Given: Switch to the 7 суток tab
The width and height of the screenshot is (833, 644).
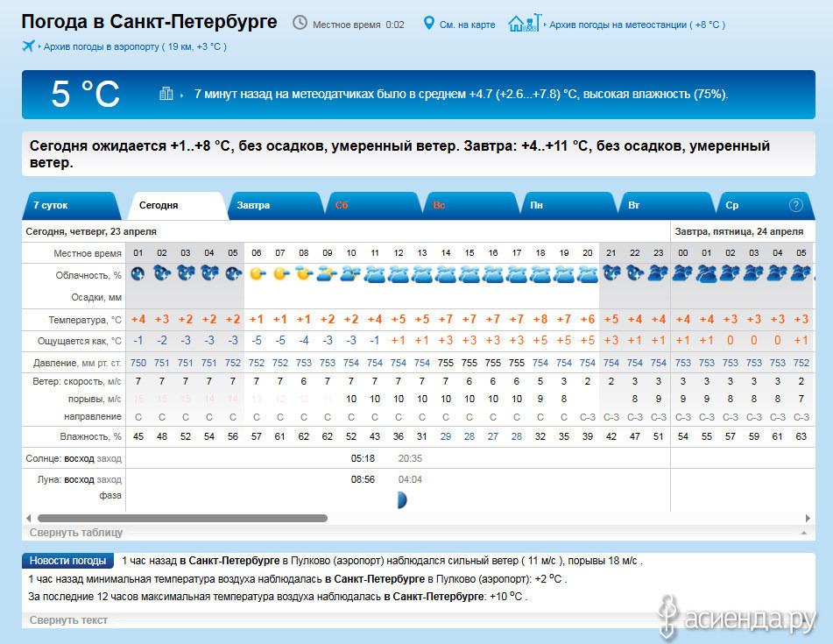Looking at the screenshot, I should pyautogui.click(x=51, y=205).
